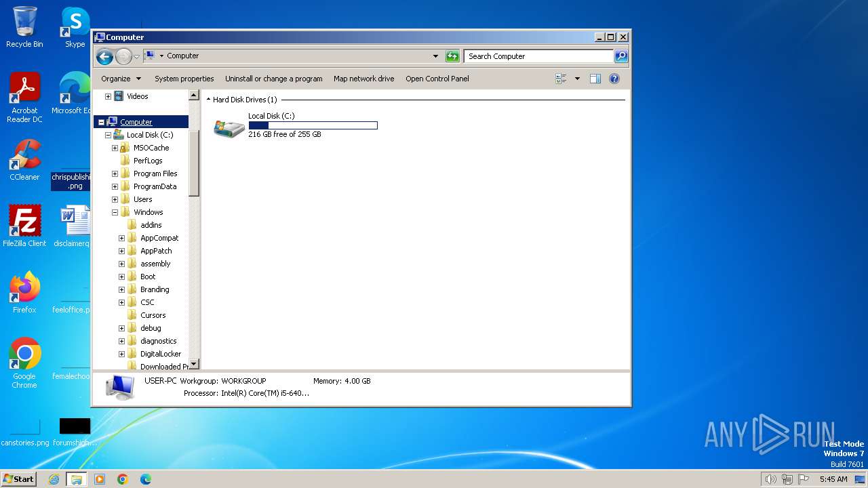Expand the Videos tree node

point(108,96)
